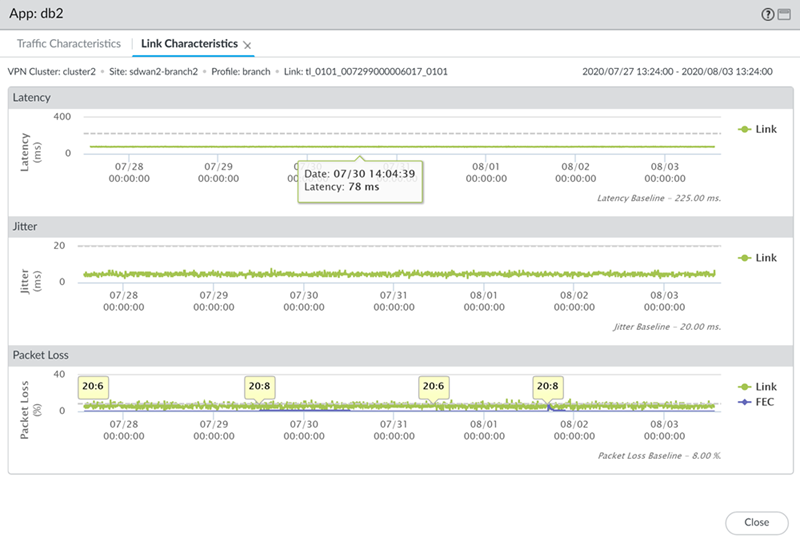
Task: Hide Link series in Packet Loss legend
Action: pos(757,387)
